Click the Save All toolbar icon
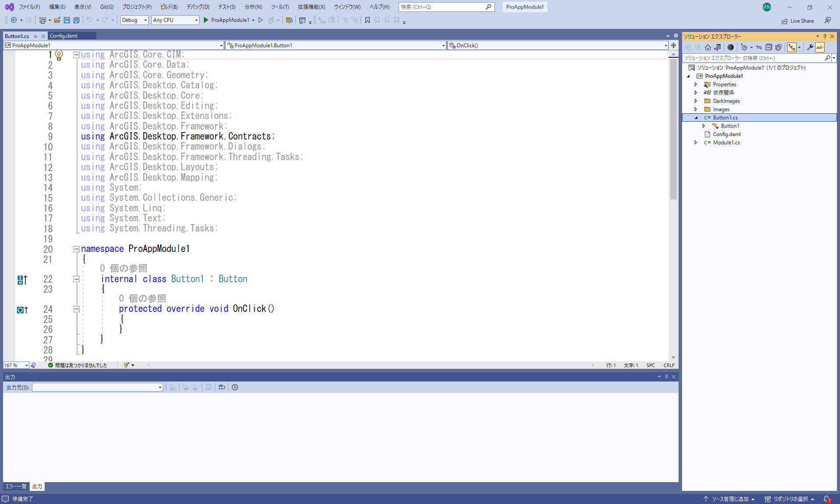The height and width of the screenshot is (504, 840). click(x=77, y=20)
